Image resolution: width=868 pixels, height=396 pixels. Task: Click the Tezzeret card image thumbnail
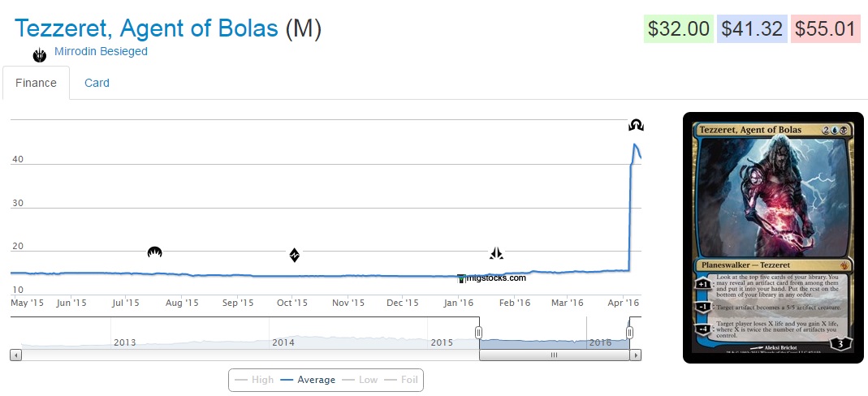tap(772, 236)
